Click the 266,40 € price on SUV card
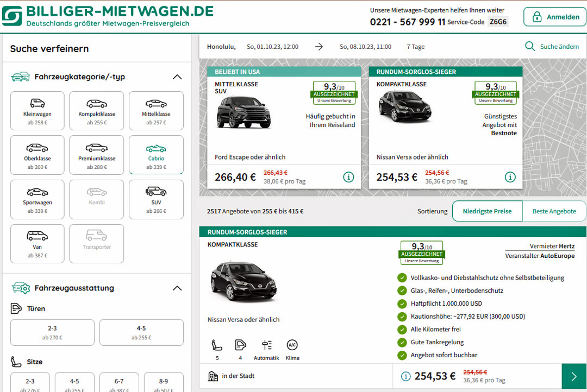This screenshot has height=392, width=587. coord(235,177)
